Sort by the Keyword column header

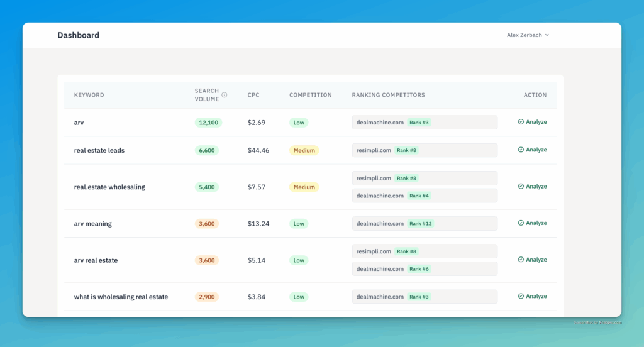click(89, 95)
